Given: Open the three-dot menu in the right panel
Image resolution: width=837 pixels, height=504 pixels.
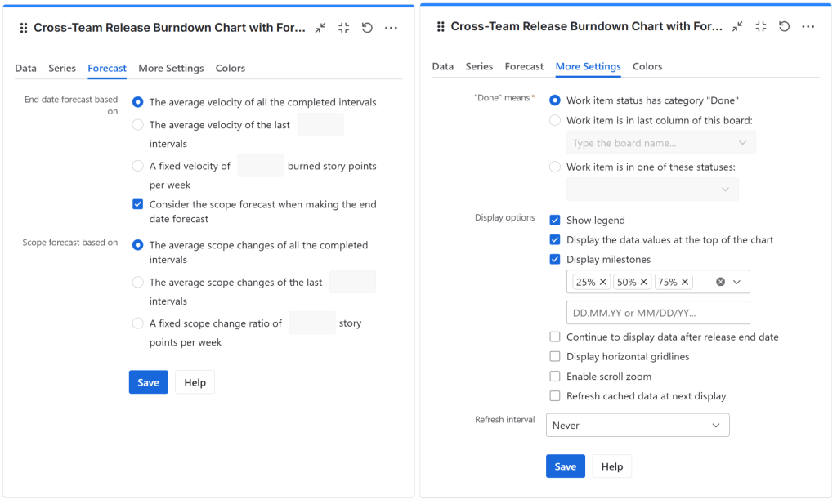Looking at the screenshot, I should [808, 26].
